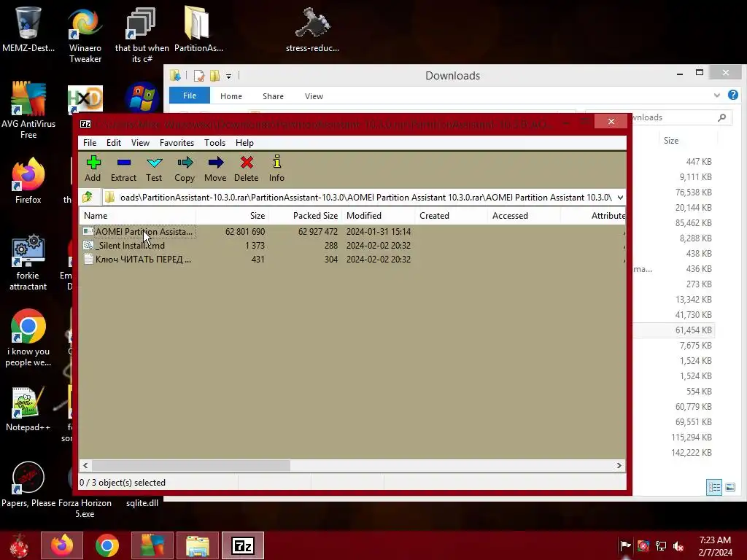Select the _Silent Install.cmd file
The height and width of the screenshot is (560, 747).
pos(124,246)
